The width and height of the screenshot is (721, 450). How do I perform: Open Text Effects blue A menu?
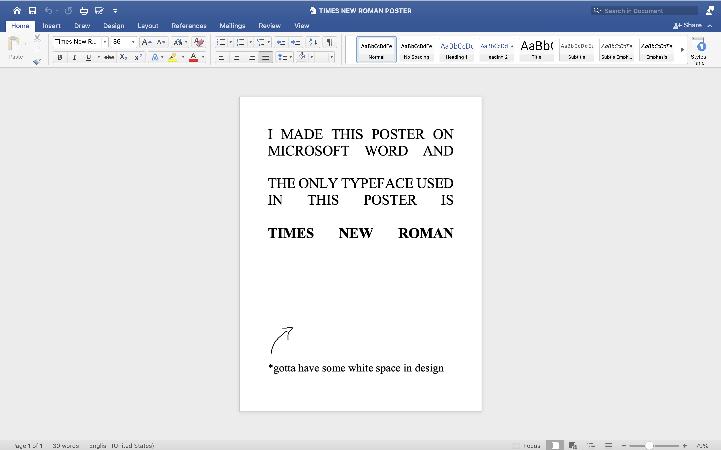[x=155, y=57]
